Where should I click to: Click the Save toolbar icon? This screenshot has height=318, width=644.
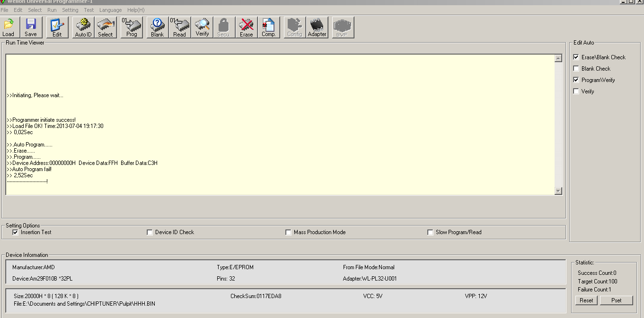[31, 27]
